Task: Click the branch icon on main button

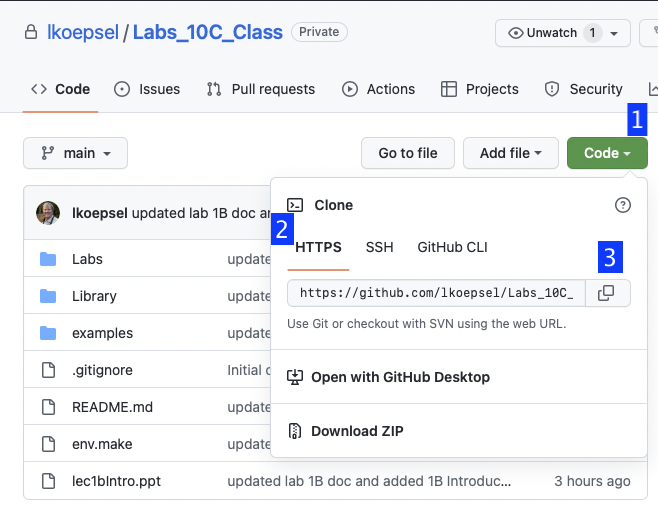Action: (47, 153)
